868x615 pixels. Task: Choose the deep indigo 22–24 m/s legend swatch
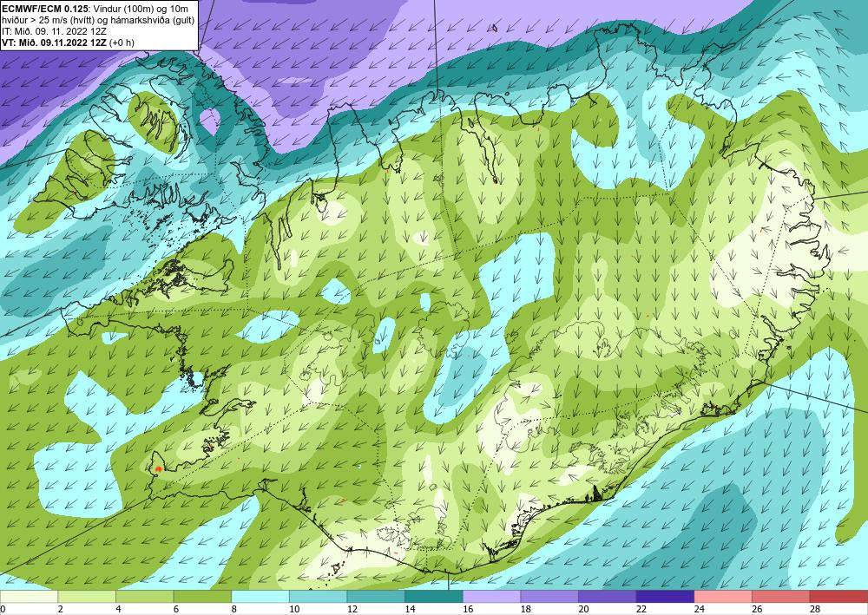tap(665, 597)
